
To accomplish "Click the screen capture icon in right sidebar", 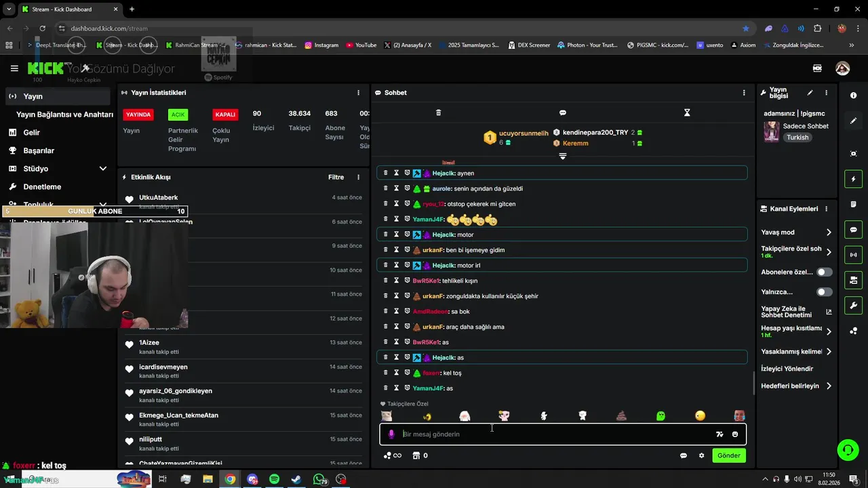I will 853,154.
